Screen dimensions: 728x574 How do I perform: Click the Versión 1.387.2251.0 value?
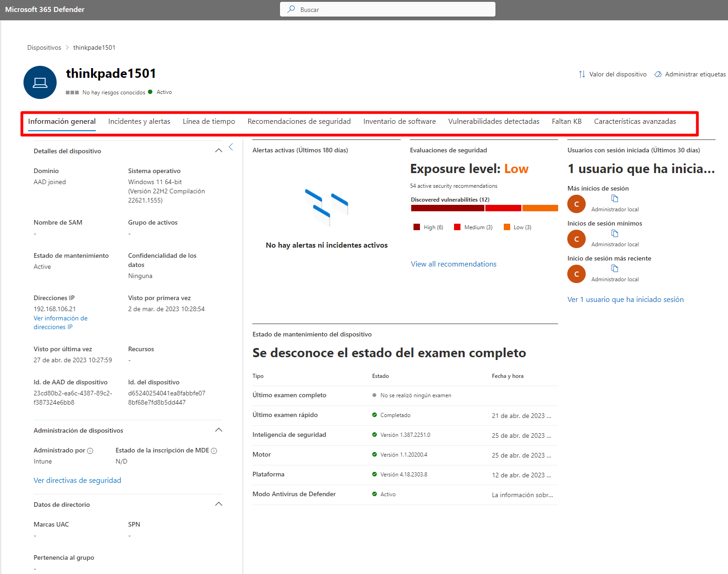click(x=405, y=435)
